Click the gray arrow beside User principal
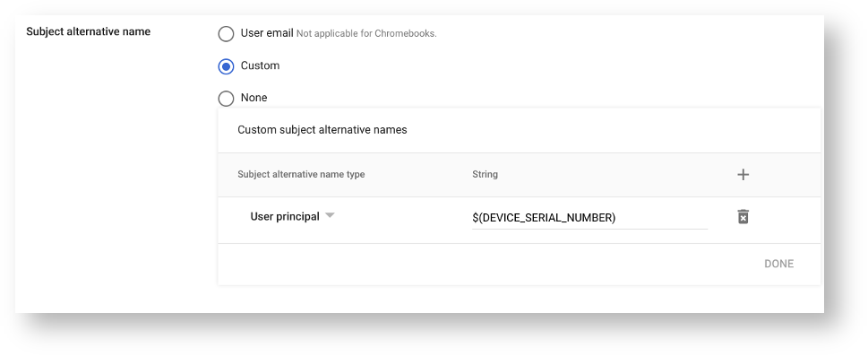868x356 pixels. 330,216
